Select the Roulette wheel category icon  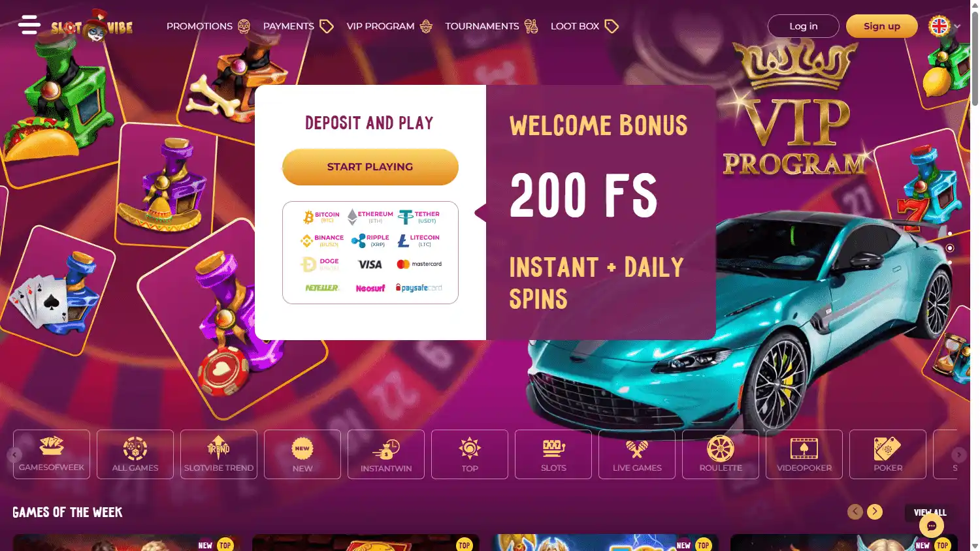721,449
